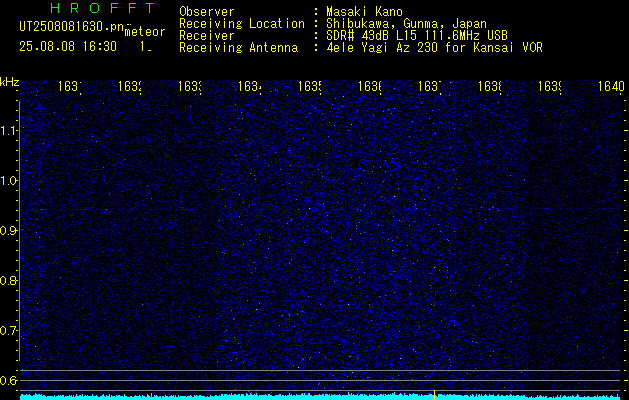
Task: Click the 'Receiving Antenna' label
Action: click(239, 48)
